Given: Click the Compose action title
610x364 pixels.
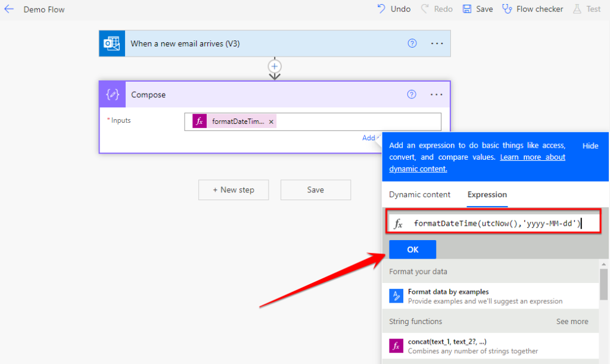Looking at the screenshot, I should pos(148,95).
